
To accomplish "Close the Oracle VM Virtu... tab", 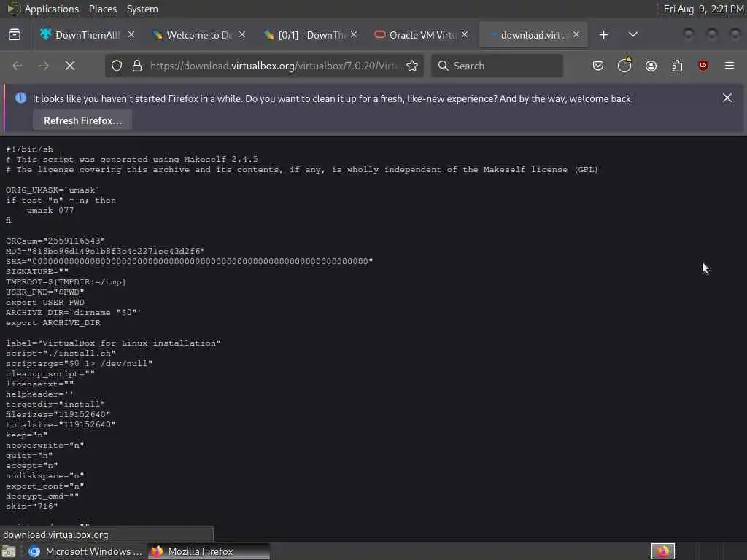I will (465, 35).
